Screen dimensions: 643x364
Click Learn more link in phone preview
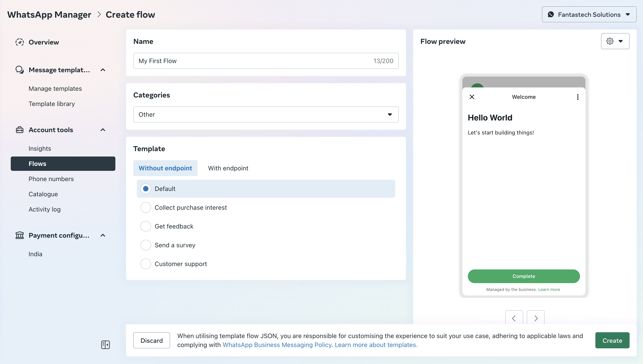pyautogui.click(x=549, y=290)
